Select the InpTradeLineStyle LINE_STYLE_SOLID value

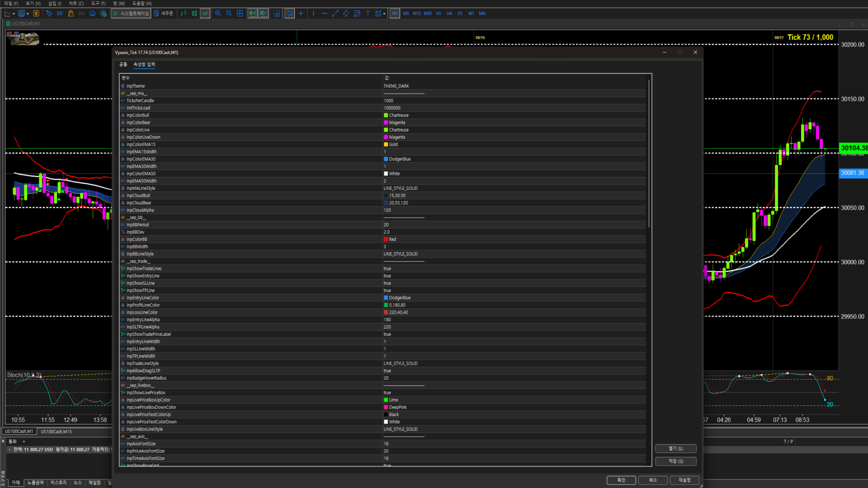coord(401,364)
